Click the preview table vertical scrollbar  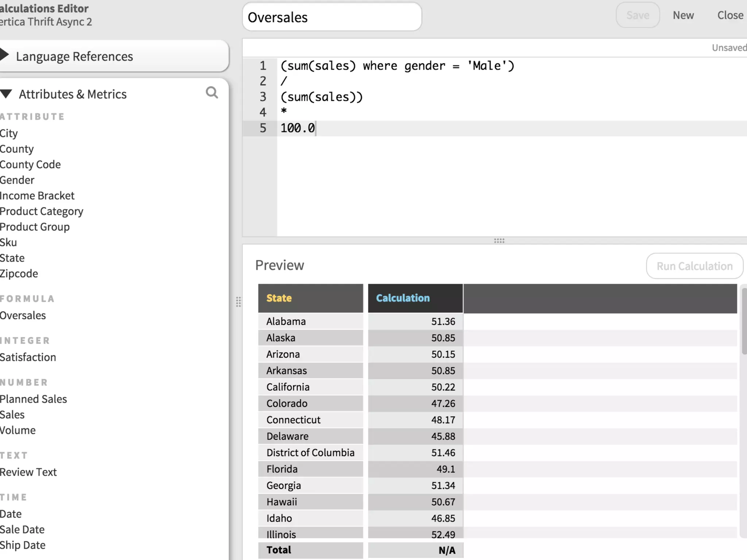(744, 321)
